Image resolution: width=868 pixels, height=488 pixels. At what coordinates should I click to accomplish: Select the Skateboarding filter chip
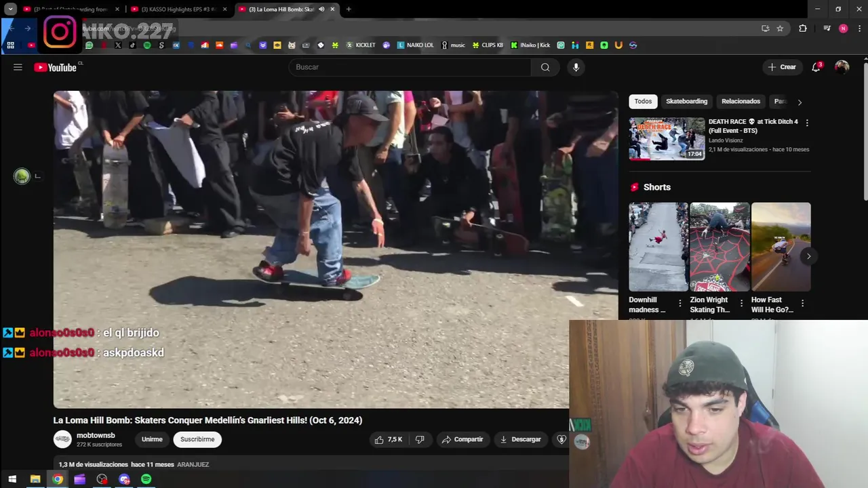686,102
